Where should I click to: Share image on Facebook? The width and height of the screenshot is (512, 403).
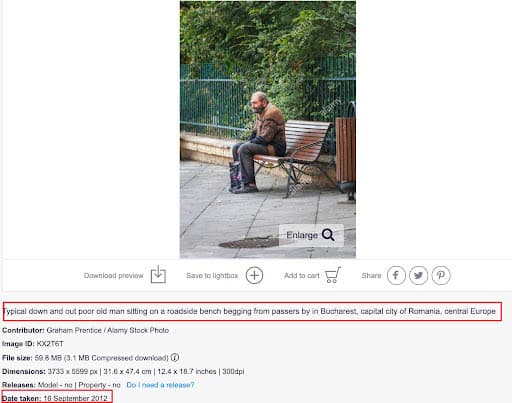[396, 275]
